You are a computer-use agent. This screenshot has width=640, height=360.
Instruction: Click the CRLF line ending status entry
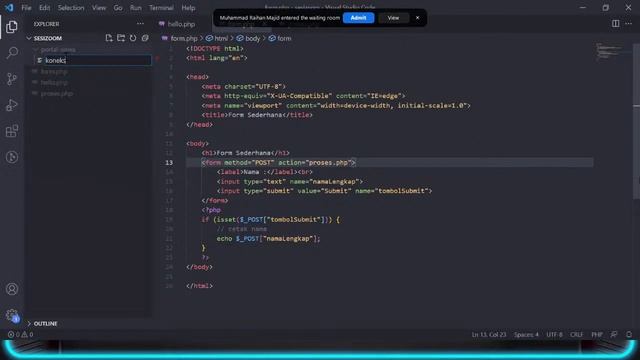(x=576, y=334)
